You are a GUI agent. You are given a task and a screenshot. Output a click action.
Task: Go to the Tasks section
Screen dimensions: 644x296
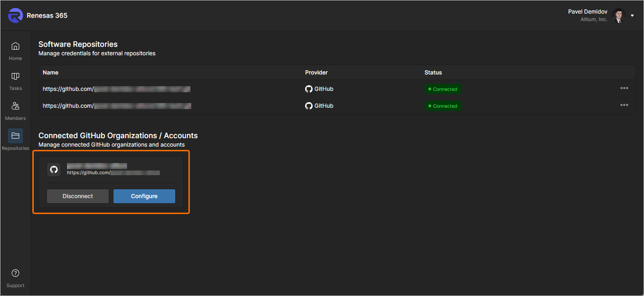pyautogui.click(x=15, y=76)
